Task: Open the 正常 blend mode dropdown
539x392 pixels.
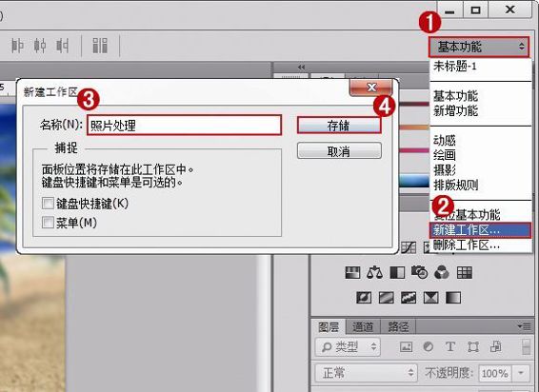Action: coord(366,373)
